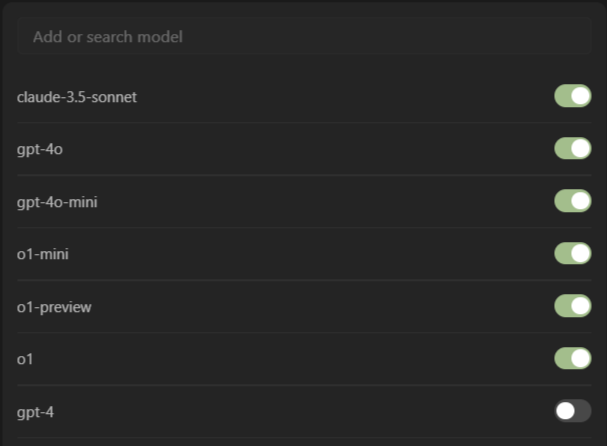The height and width of the screenshot is (446, 607).
Task: Select the o1-mini model label
Action: [x=43, y=254]
